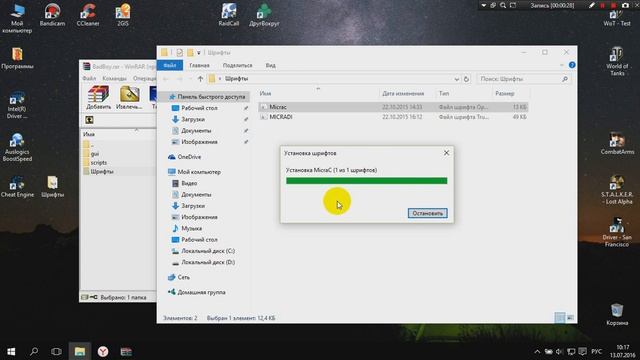The image size is (640, 360).
Task: Open the Шрифты folder on the desktop
Action: click(52, 187)
